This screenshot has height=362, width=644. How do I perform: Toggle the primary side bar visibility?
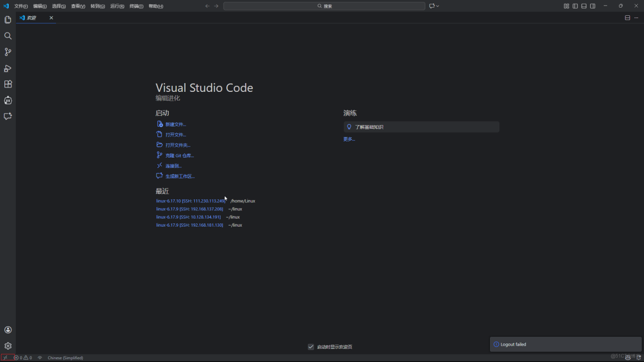coord(575,6)
